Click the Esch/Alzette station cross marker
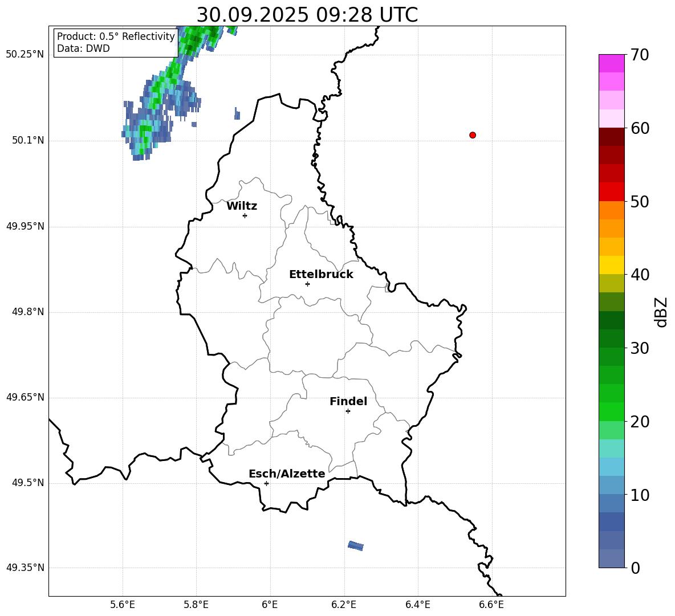The height and width of the screenshot is (616, 675). coord(266,483)
